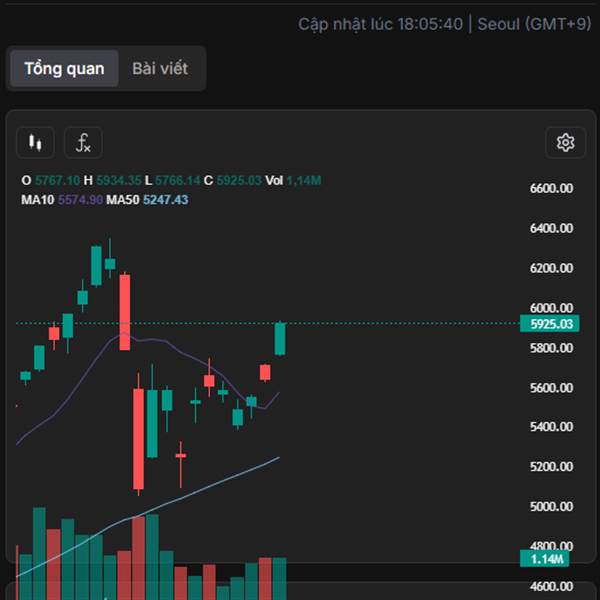
Task: Select the longest red candlestick falling to 5050
Action: (x=138, y=440)
